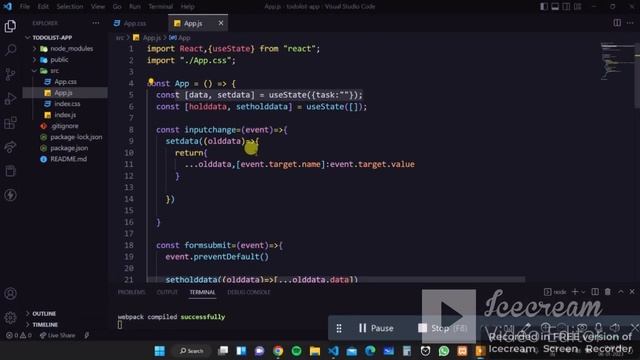Click the taskbar Search box

click(x=192, y=351)
